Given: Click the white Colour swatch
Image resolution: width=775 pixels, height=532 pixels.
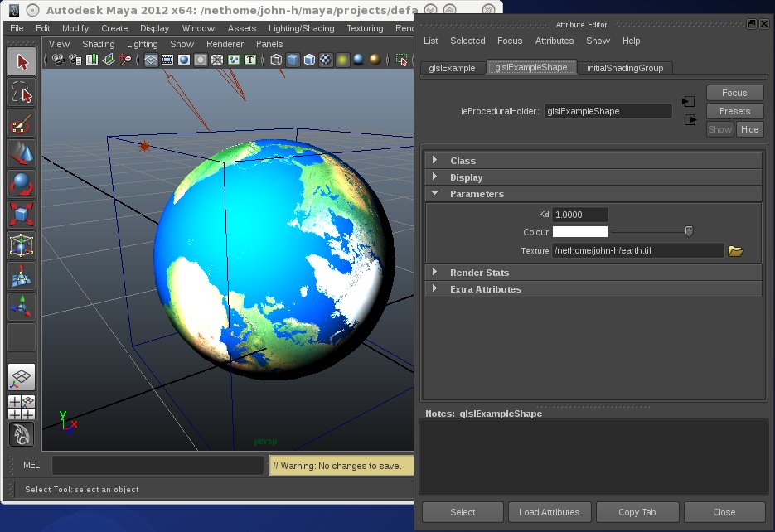Looking at the screenshot, I should pyautogui.click(x=579, y=232).
